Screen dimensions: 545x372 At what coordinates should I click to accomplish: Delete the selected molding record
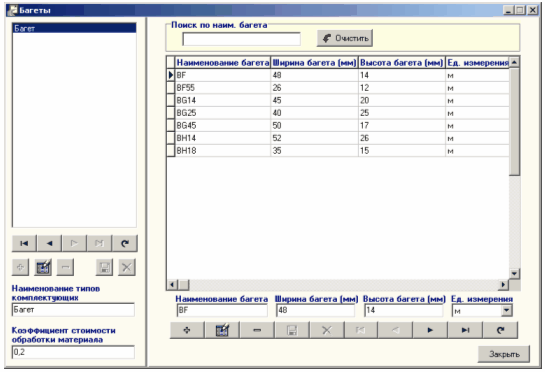click(257, 330)
